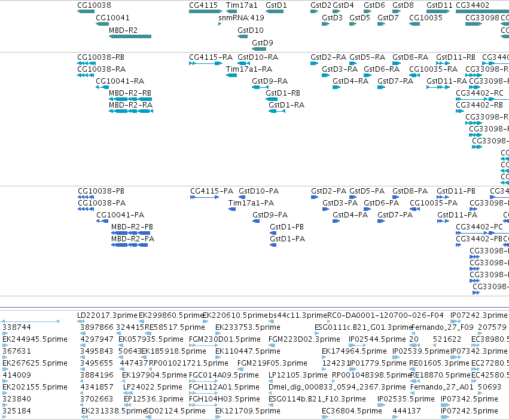Select the CG4115-RA transcript
Viewport: 509px width, 420px height.
(x=206, y=63)
